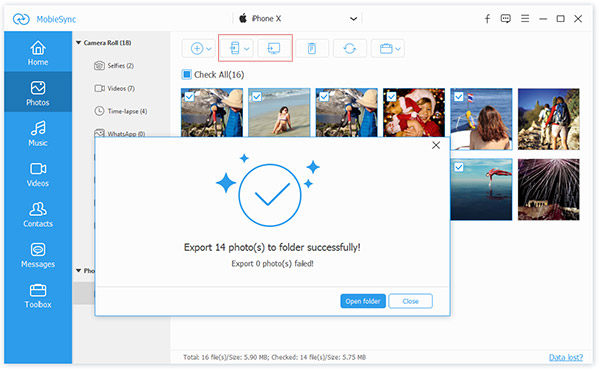Collapse the Camera Roll tree node
Screen dimensions: 600x372
[78, 42]
